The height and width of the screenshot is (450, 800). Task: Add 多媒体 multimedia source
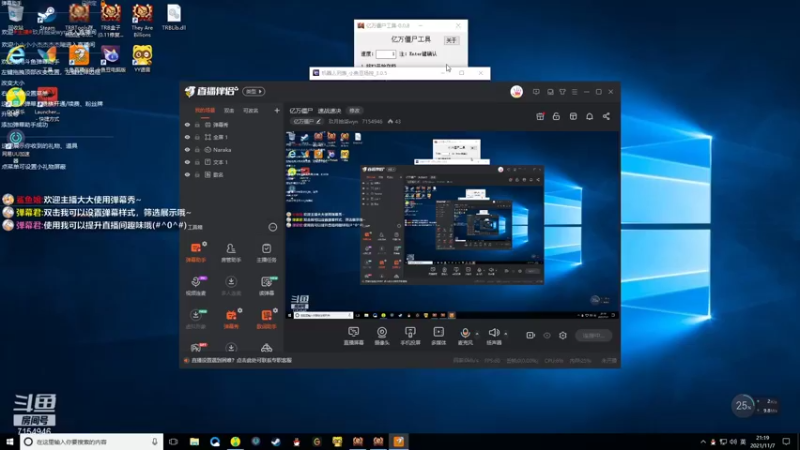pos(438,336)
